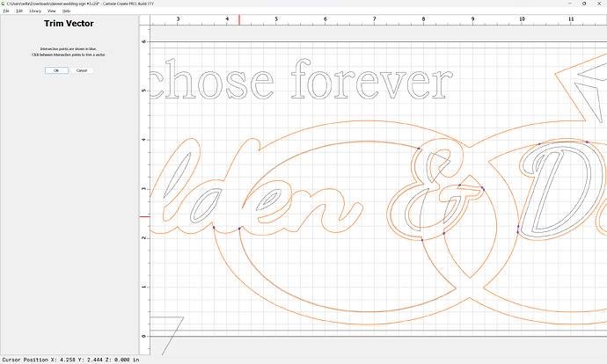Open the Edit menu
This screenshot has width=607, height=364.
point(19,11)
